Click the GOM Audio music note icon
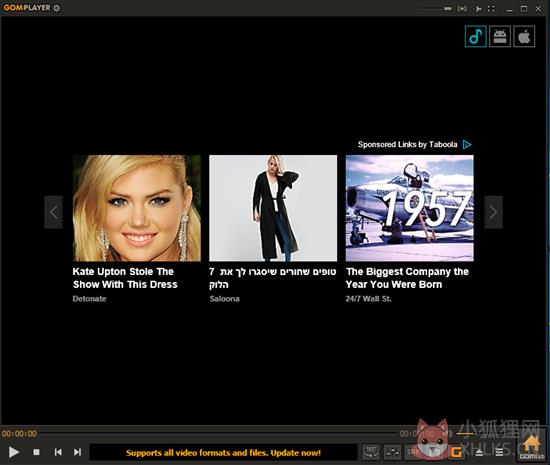Screen dimensions: 550x465 tap(475, 36)
